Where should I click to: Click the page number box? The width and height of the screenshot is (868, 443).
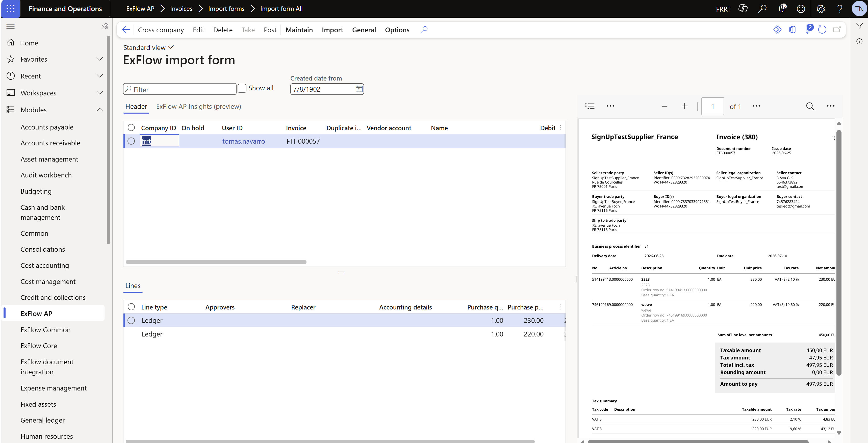712,107
